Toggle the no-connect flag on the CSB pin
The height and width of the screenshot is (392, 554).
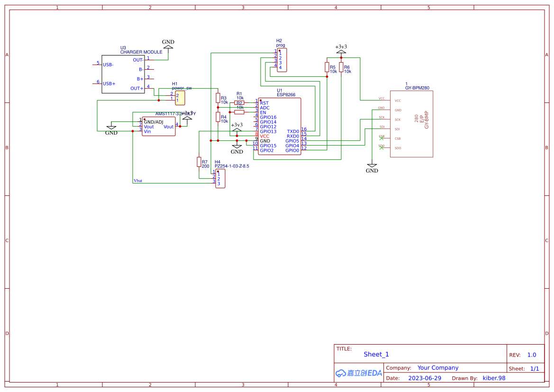click(x=381, y=138)
